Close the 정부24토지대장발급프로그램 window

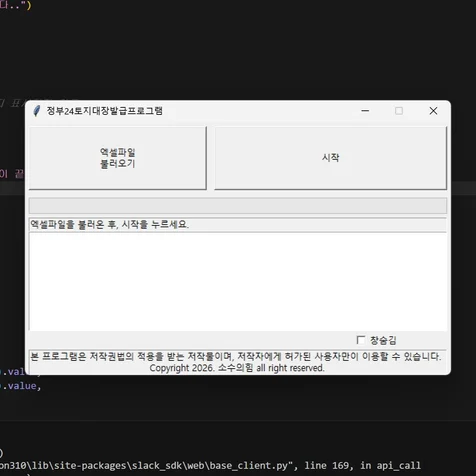433,111
